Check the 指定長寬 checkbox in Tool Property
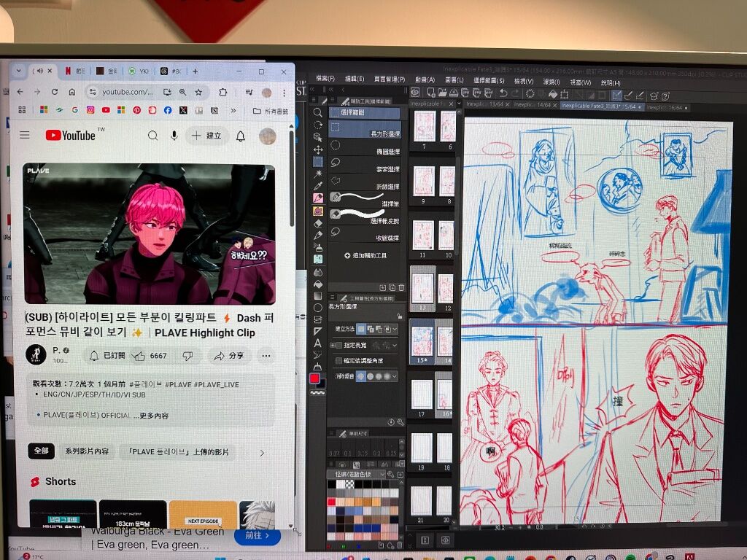 tap(338, 345)
